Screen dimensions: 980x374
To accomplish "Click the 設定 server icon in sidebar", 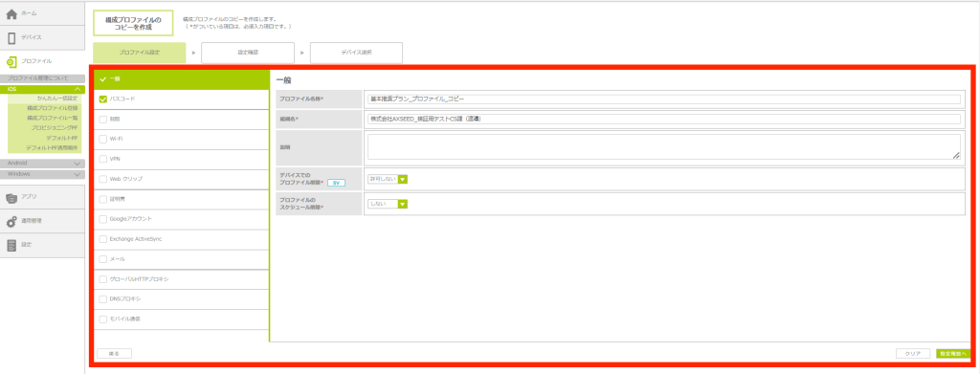I will point(11,246).
